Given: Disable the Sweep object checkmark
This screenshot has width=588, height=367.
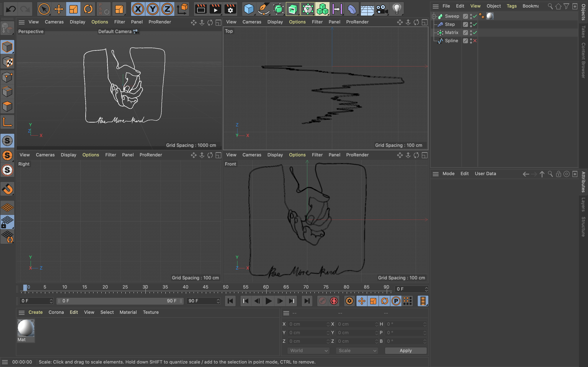Looking at the screenshot, I should point(475,16).
